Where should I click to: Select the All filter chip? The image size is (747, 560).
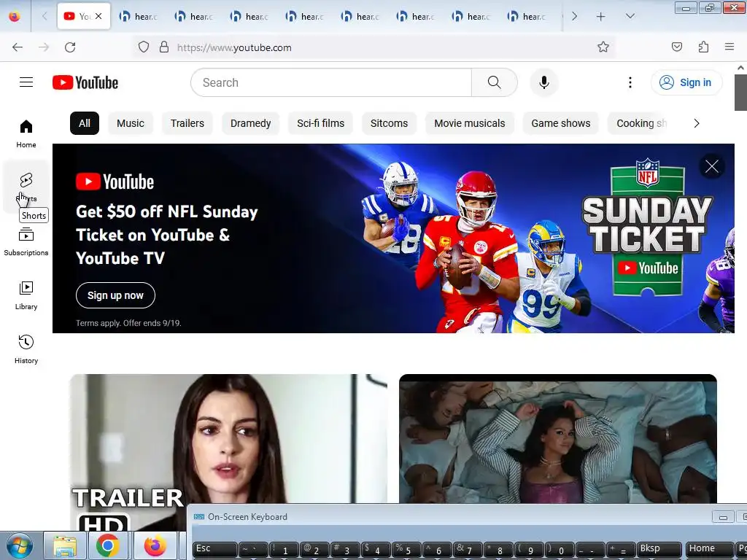coord(85,123)
